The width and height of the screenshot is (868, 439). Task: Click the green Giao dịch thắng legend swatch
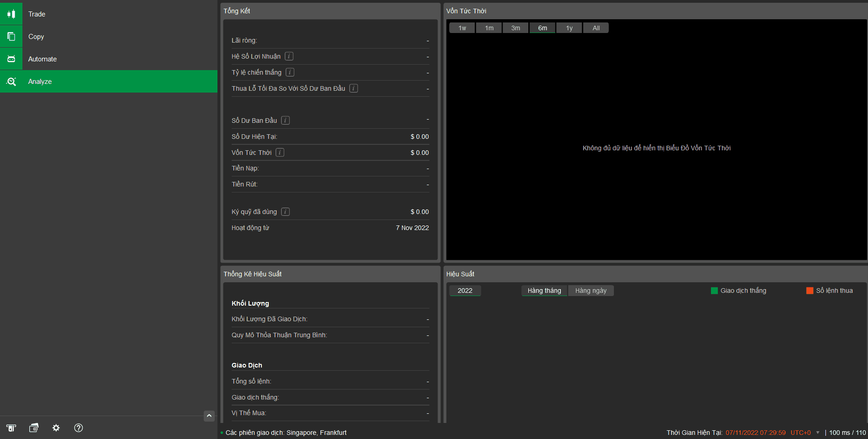[x=714, y=291]
